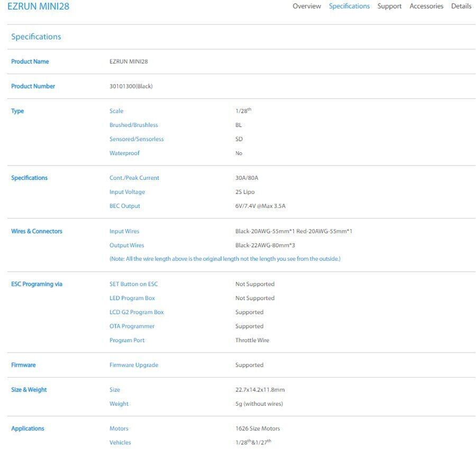
Task: Click the OTA Programmer label
Action: 132,326
